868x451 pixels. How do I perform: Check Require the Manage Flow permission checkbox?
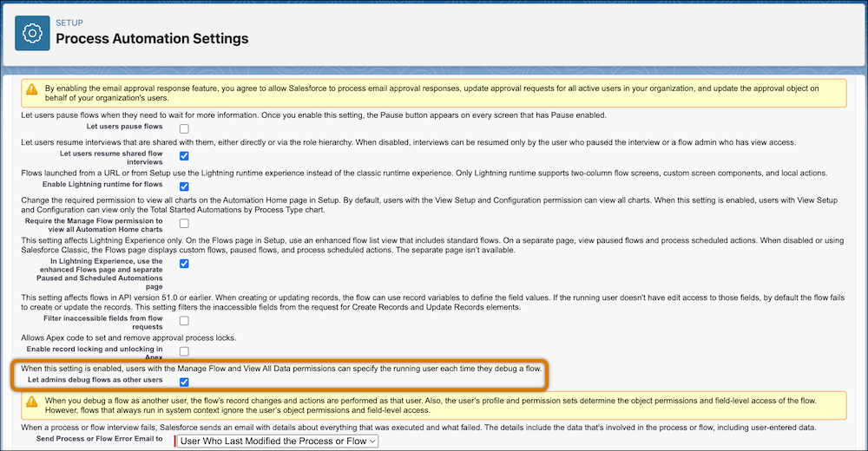[184, 224]
